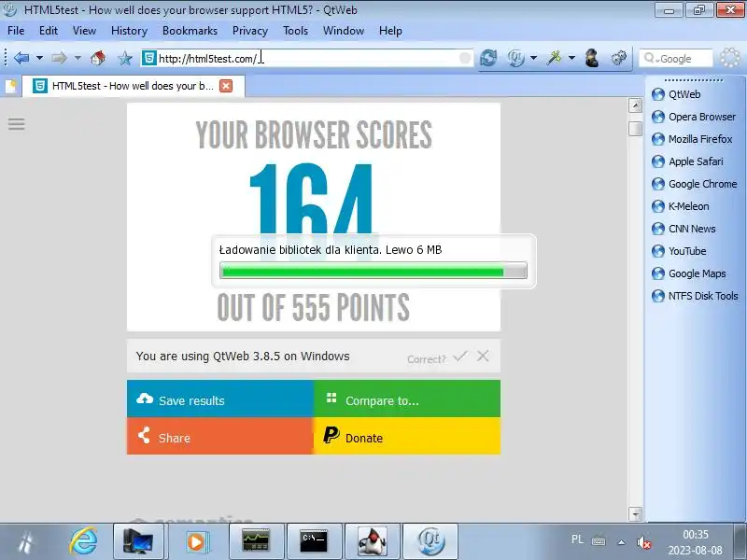Screen dimensions: 747x560
Task: Open a new tab with page icon
Action: point(10,86)
